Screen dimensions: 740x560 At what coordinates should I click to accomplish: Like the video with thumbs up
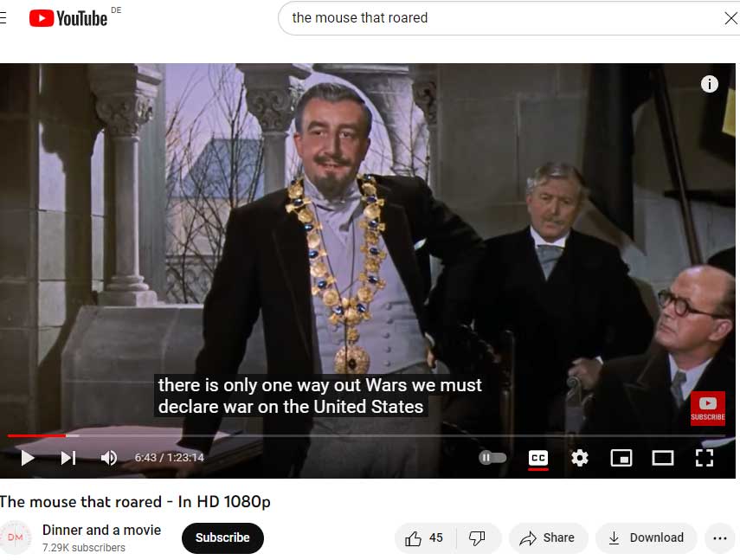[425, 537]
